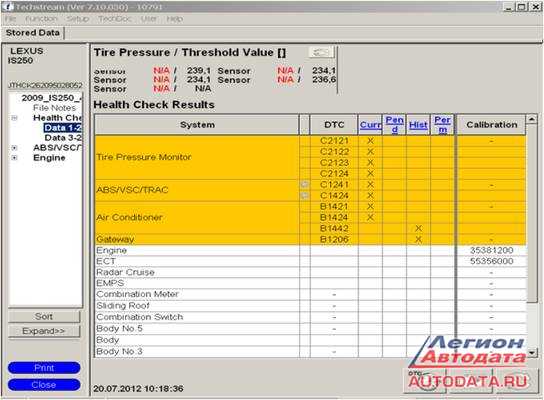Click the Sort button
The width and height of the screenshot is (544, 400).
coord(44,316)
